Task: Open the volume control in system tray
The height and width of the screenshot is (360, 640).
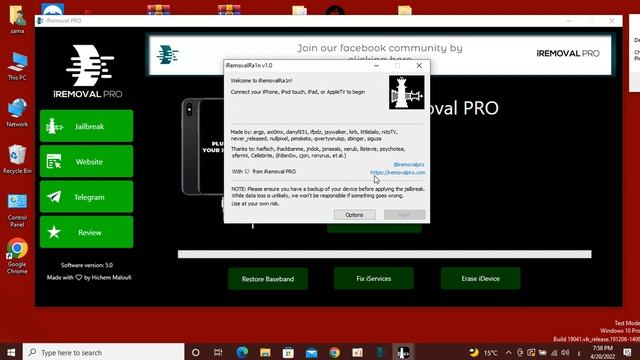Action: 565,352
